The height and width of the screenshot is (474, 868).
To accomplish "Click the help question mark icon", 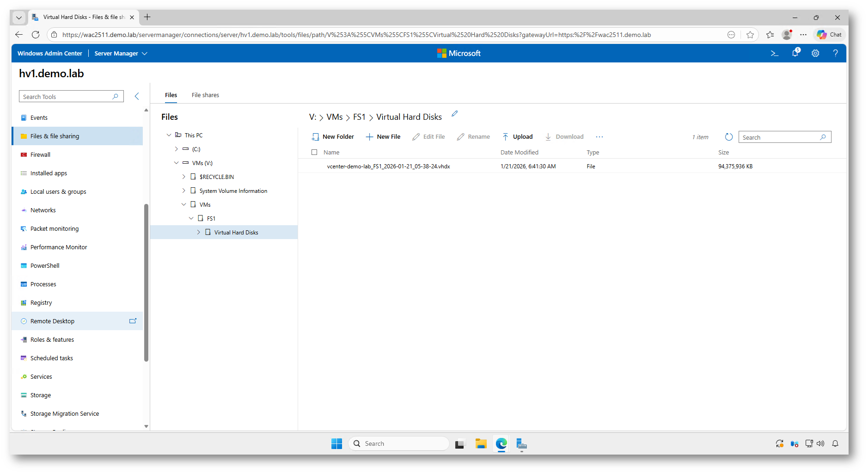I will coord(835,53).
